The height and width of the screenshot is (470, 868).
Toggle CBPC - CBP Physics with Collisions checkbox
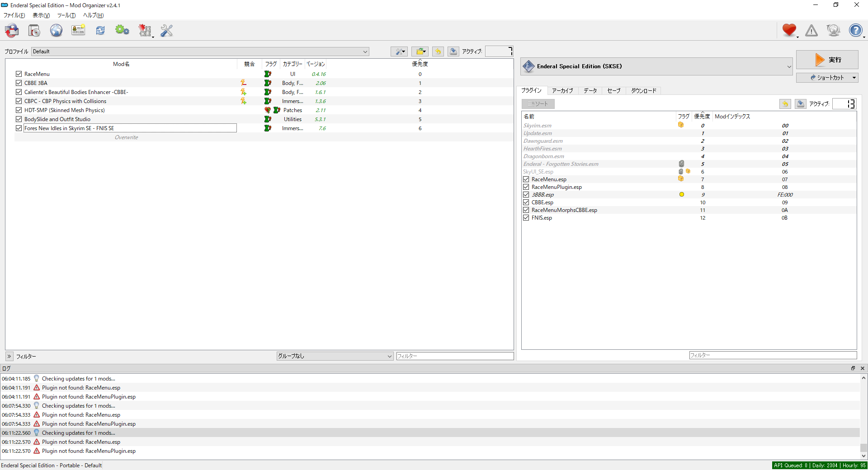pyautogui.click(x=19, y=101)
